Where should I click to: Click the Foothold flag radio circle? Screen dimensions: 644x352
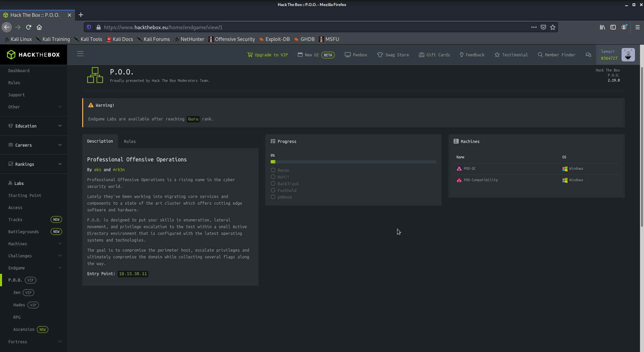coord(273,190)
